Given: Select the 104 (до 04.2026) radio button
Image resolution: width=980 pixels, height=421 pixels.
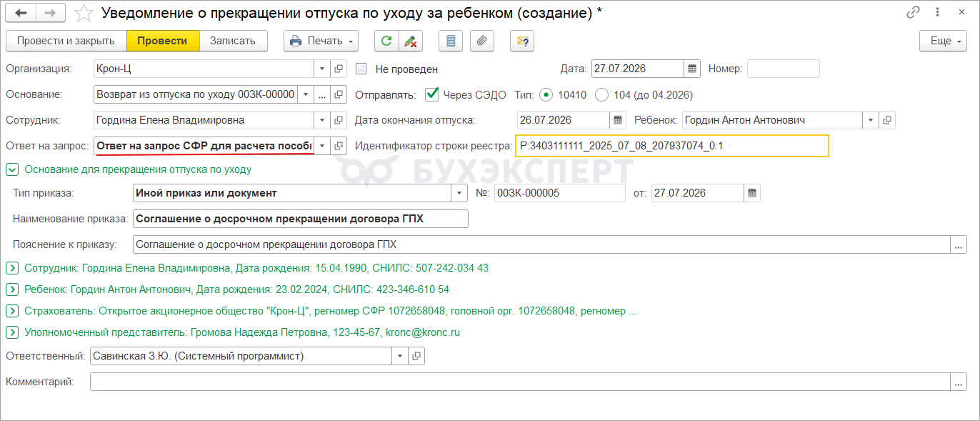Looking at the screenshot, I should coord(602,94).
